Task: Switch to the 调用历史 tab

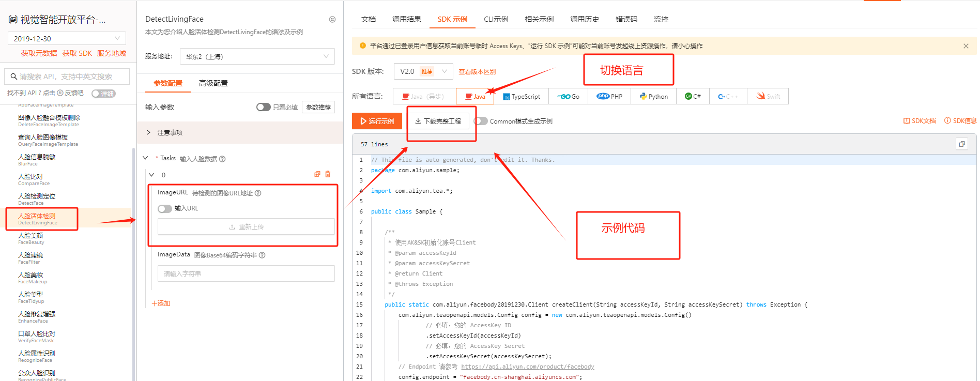Action: tap(585, 19)
